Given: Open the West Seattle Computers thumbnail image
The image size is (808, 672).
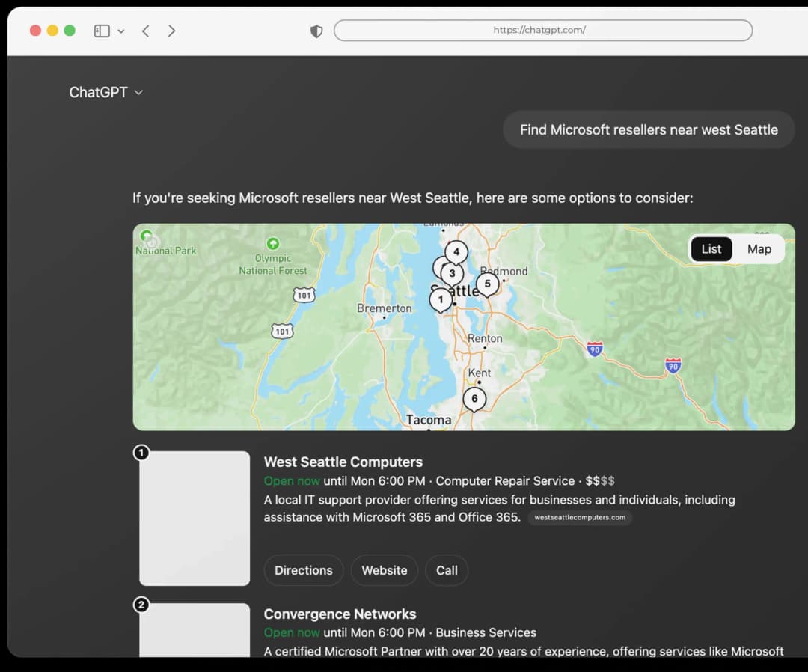Looking at the screenshot, I should [x=195, y=518].
